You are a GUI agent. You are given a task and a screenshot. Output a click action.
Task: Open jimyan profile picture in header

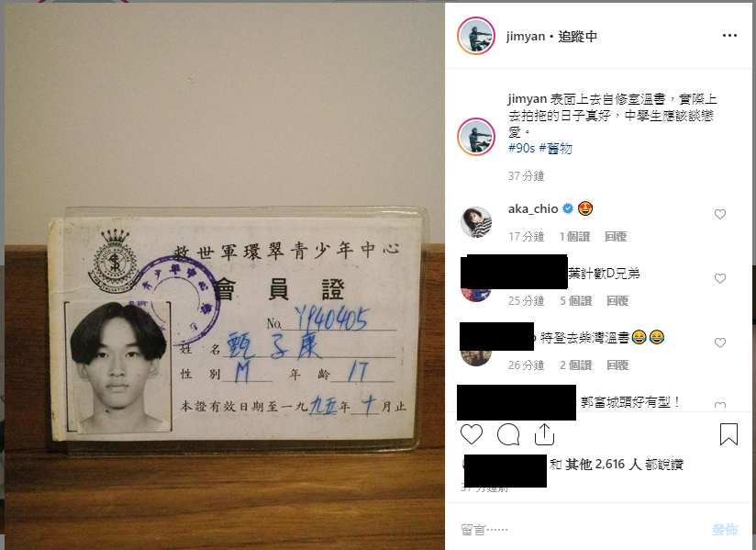[x=476, y=36]
